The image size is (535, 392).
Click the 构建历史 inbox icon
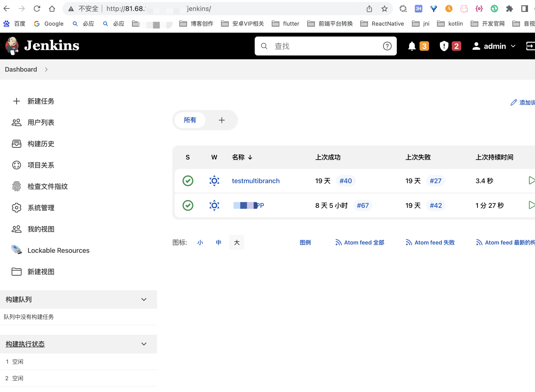[16, 144]
